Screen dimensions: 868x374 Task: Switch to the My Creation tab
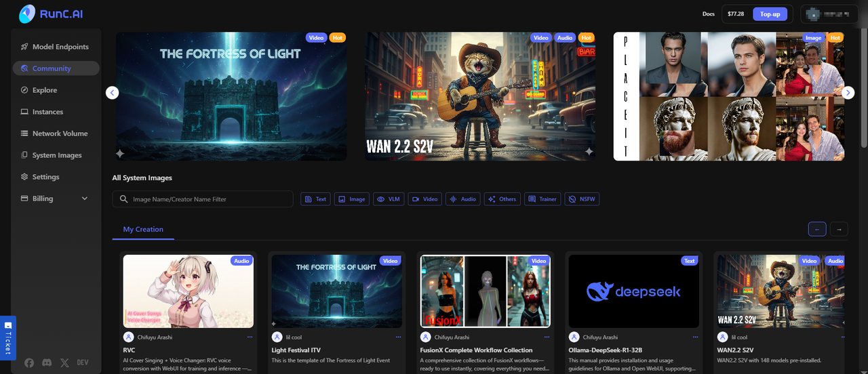[143, 230]
